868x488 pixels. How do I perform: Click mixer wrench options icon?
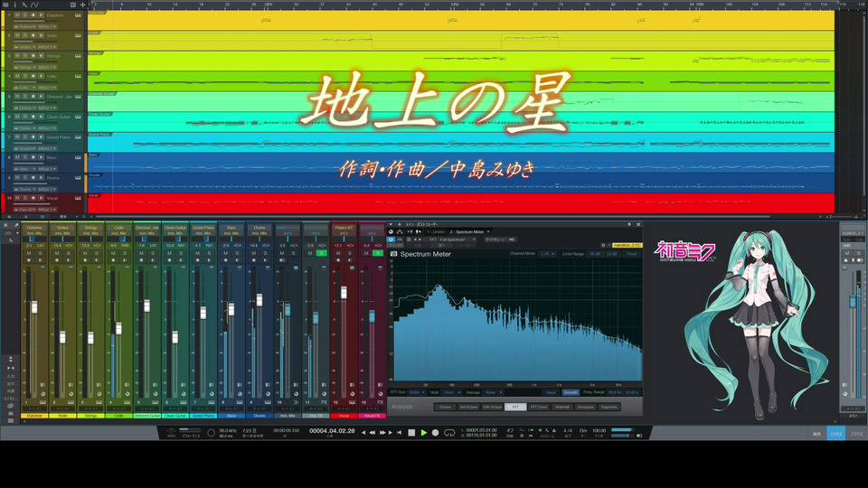point(11,240)
